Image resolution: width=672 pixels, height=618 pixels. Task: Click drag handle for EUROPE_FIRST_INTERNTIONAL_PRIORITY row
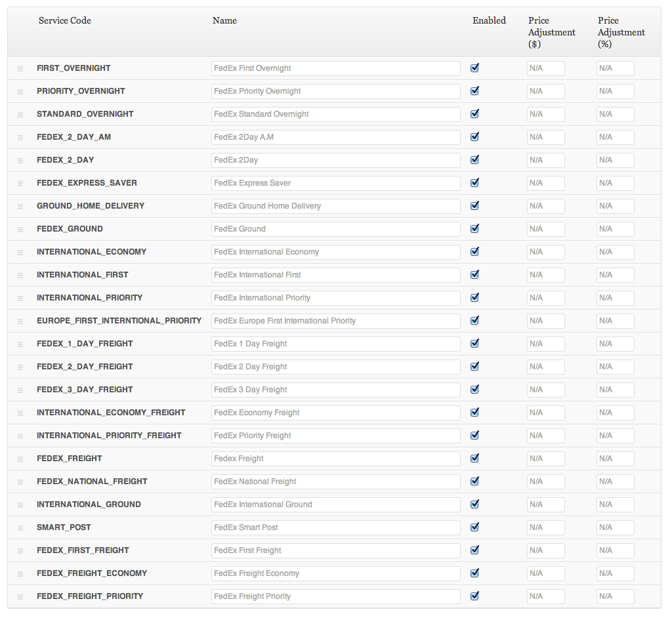point(20,321)
